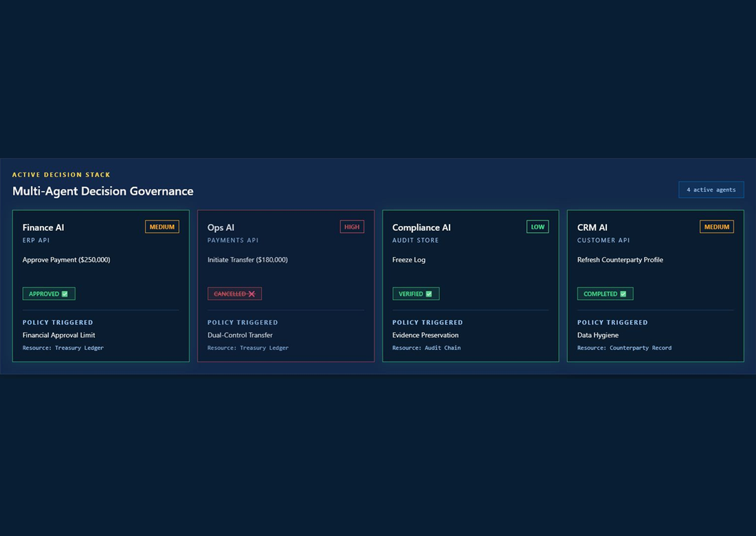Click the VERIFIED status badge

pos(416,293)
